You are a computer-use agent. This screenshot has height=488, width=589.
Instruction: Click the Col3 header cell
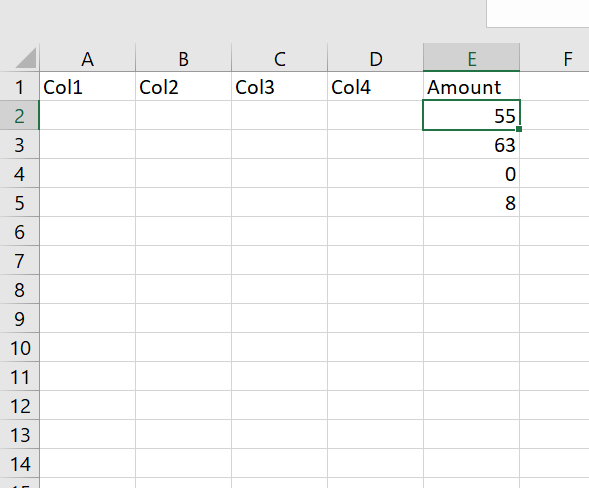279,86
